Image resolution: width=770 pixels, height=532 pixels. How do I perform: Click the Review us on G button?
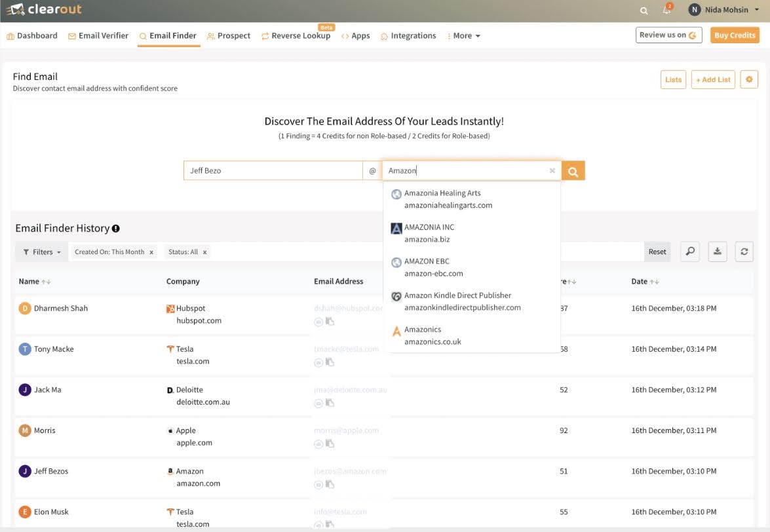pyautogui.click(x=668, y=35)
